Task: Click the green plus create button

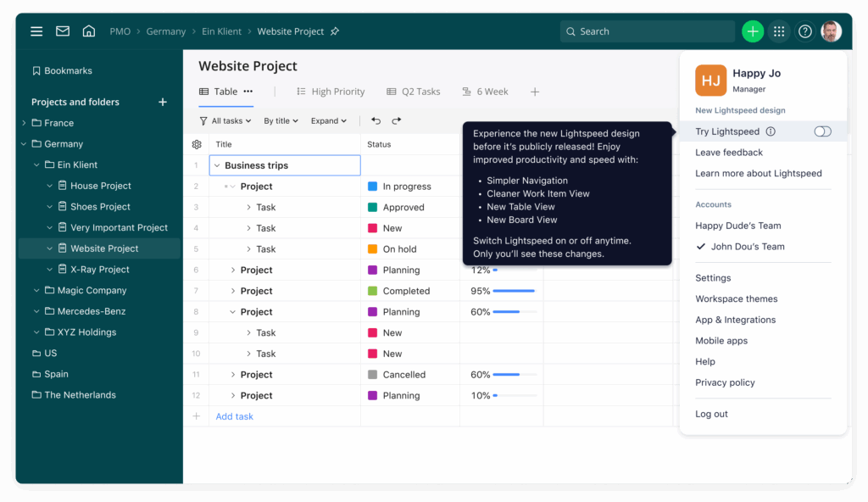Action: [x=752, y=31]
